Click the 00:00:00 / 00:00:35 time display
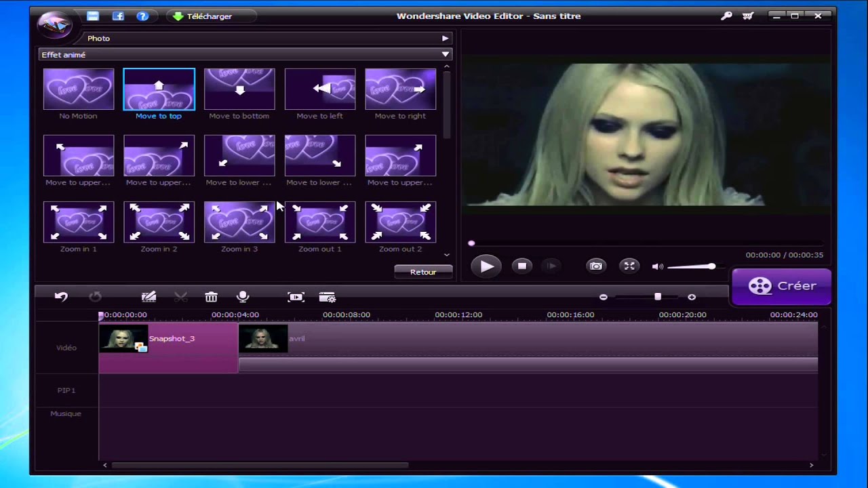Viewport: 868px width, 488px height. pyautogui.click(x=785, y=255)
